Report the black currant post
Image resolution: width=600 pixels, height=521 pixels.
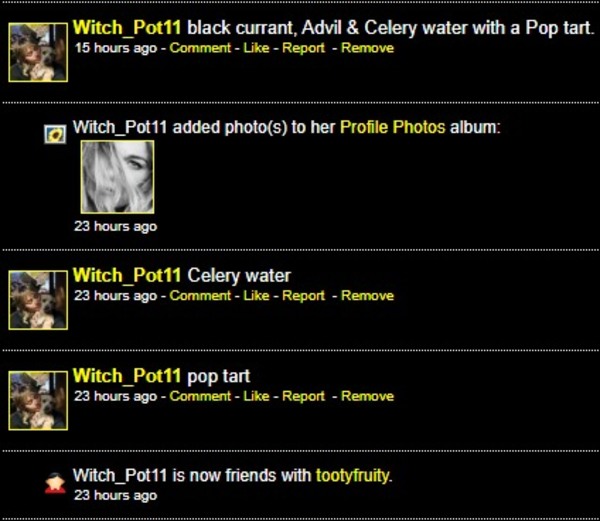(303, 48)
